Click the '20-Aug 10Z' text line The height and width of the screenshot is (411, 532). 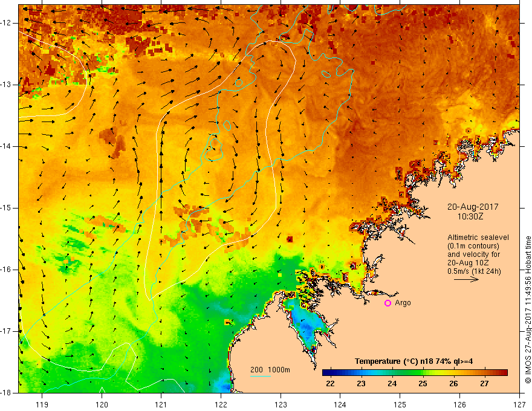tap(468, 263)
